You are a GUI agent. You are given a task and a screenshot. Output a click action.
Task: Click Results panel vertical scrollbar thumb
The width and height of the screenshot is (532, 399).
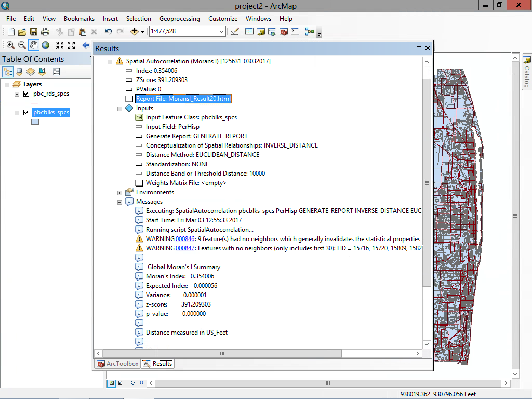tap(427, 183)
